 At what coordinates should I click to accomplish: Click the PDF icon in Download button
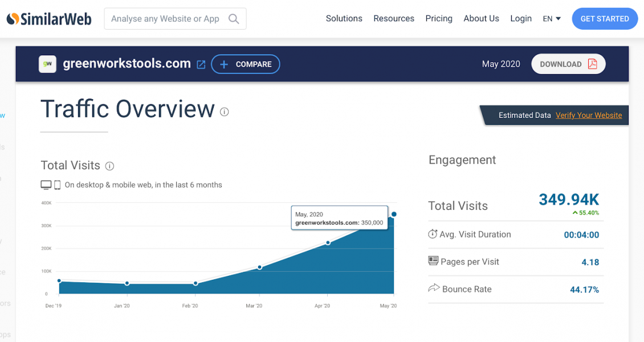click(x=592, y=64)
